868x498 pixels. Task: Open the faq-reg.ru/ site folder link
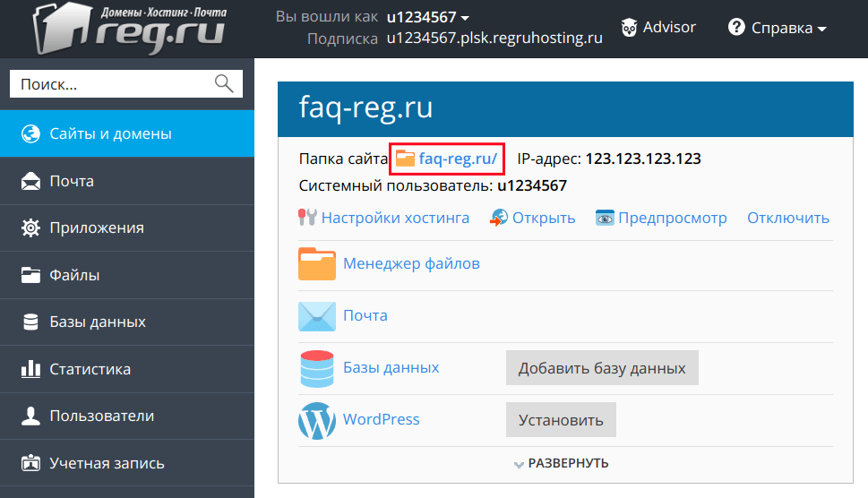click(x=458, y=159)
